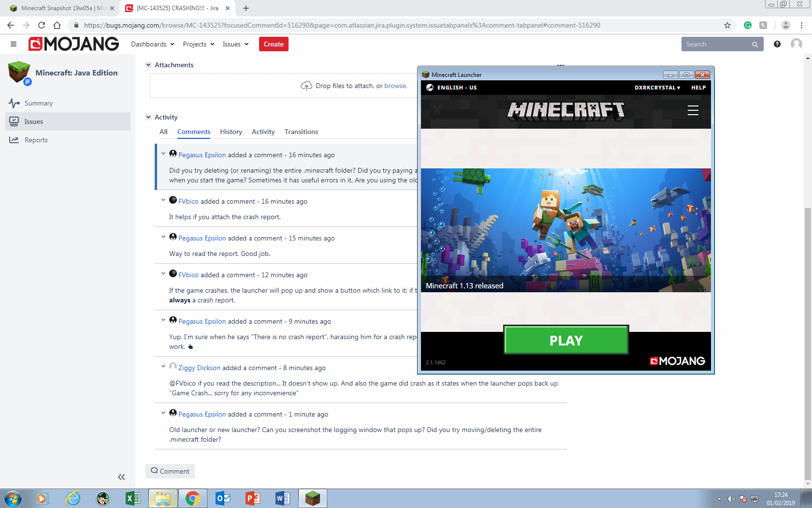Select Issues in the project sidebar
Screen dimensions: 812x508
pyautogui.click(x=68, y=121)
